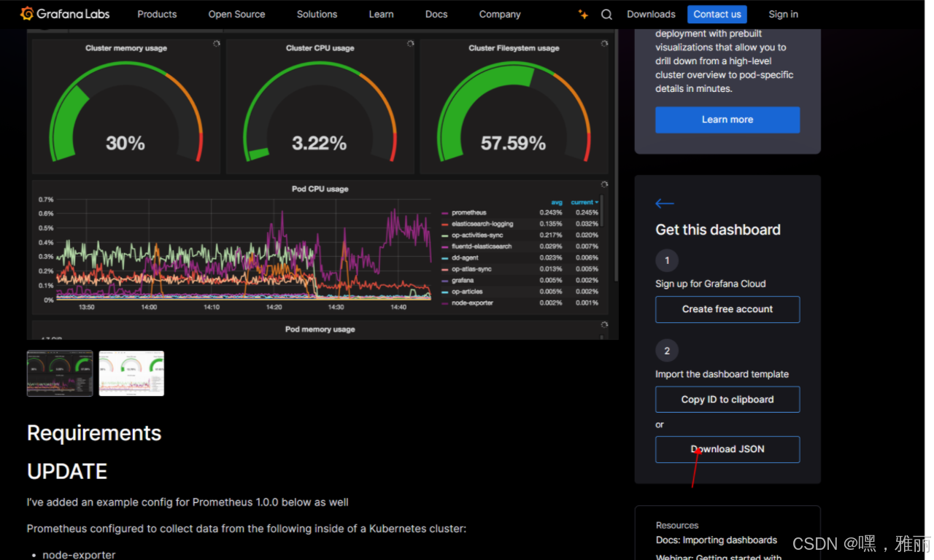The height and width of the screenshot is (560, 934).
Task: Sort legend by the avg column
Action: [x=556, y=202]
